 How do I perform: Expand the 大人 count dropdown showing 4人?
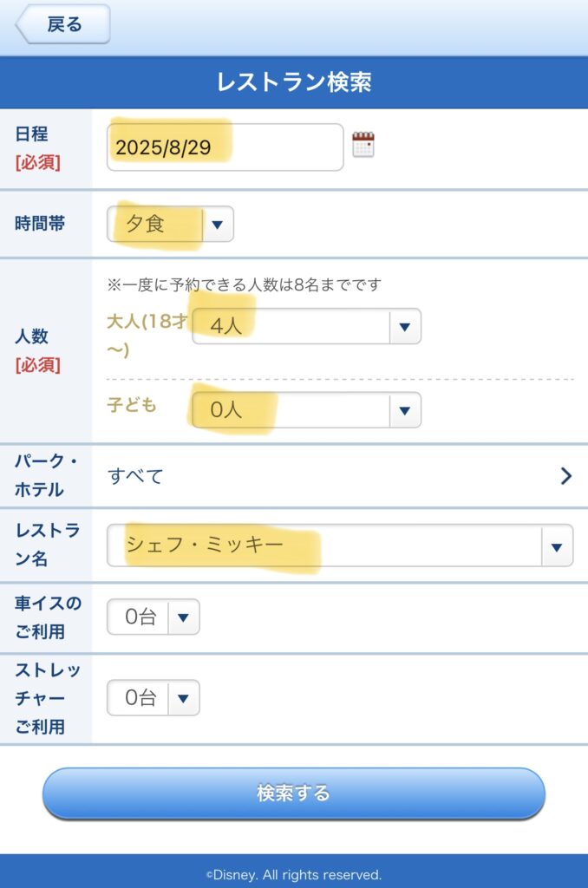tap(291, 326)
